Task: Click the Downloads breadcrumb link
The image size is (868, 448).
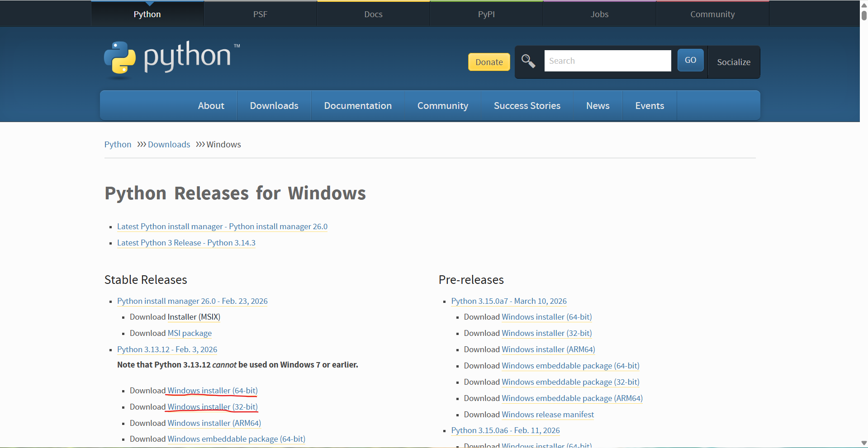Action: (169, 144)
